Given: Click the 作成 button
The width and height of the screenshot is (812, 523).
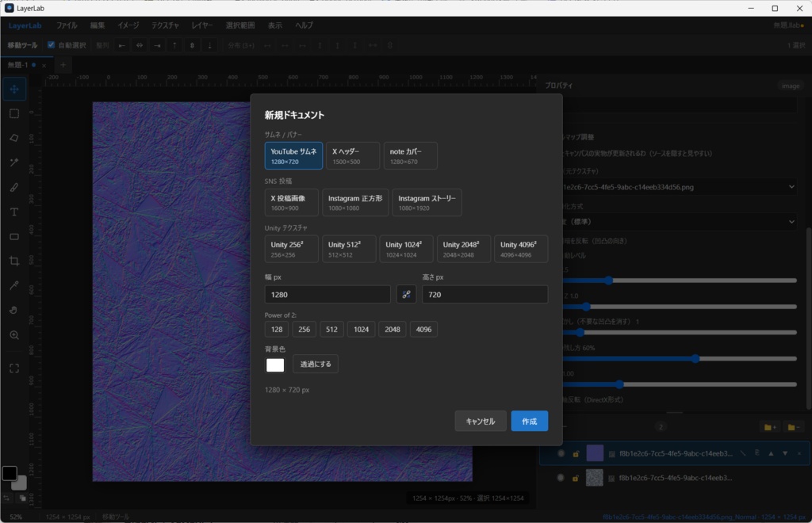Looking at the screenshot, I should [x=529, y=421].
